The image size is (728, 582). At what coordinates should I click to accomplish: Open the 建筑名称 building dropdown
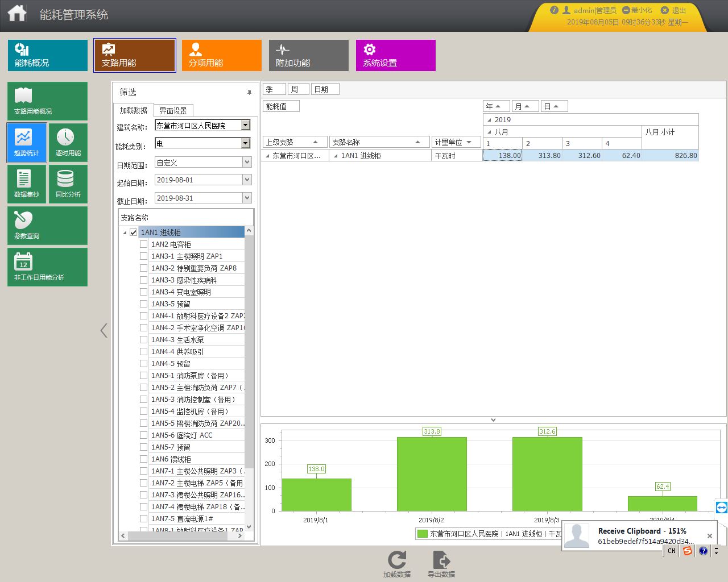[x=246, y=125]
